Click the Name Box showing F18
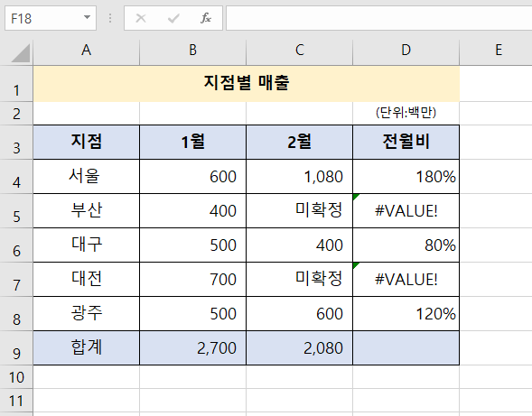 point(51,18)
